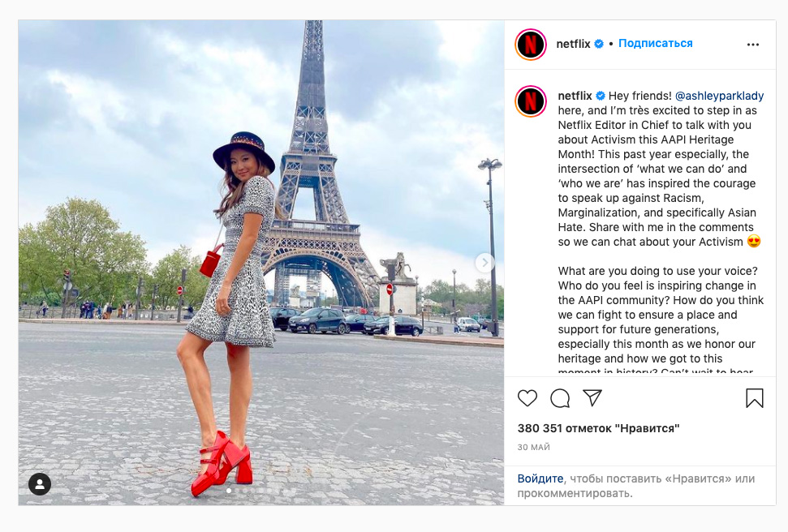Select the first carousel indicator dot

(229, 491)
